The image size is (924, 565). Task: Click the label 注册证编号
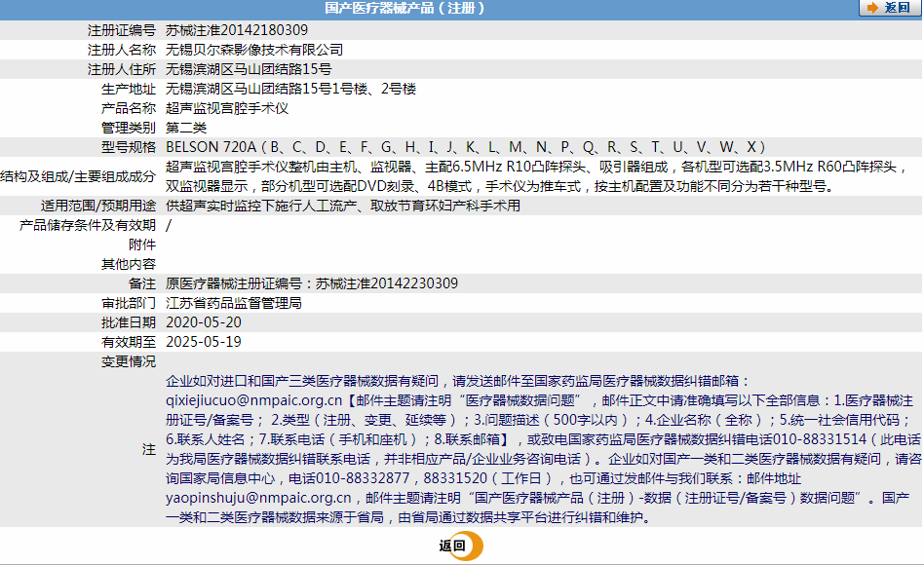point(122,30)
